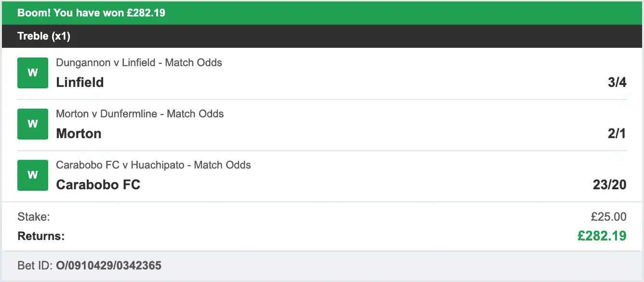This screenshot has width=644, height=282.
Task: Click the W badge beside Linfield
Action: [x=32, y=72]
